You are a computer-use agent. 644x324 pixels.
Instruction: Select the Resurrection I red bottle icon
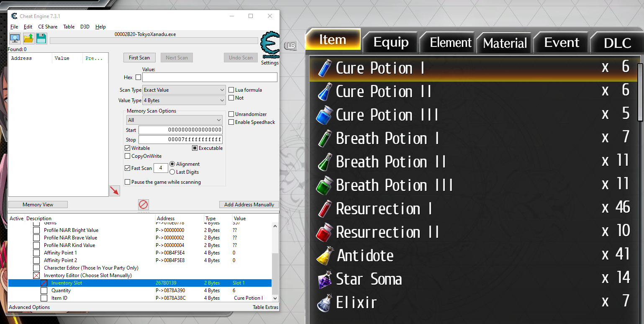point(324,208)
